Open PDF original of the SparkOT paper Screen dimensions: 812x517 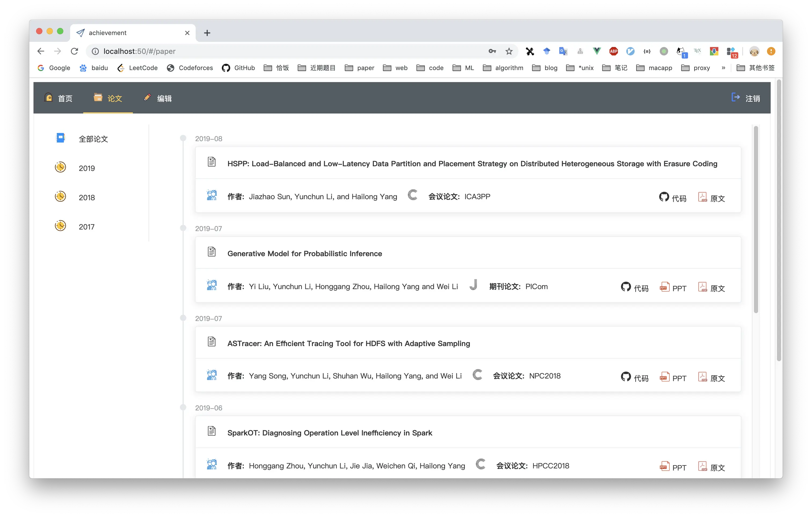pos(711,467)
